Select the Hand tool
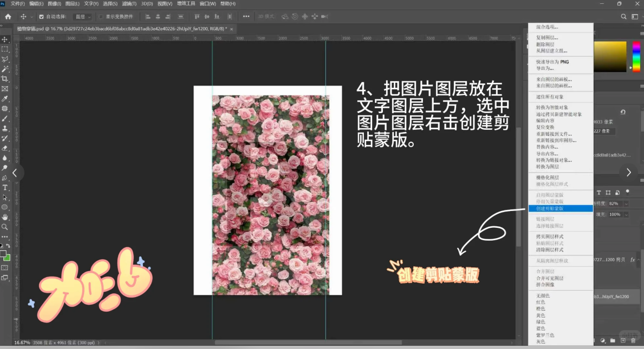The width and height of the screenshot is (644, 349). 5,217
